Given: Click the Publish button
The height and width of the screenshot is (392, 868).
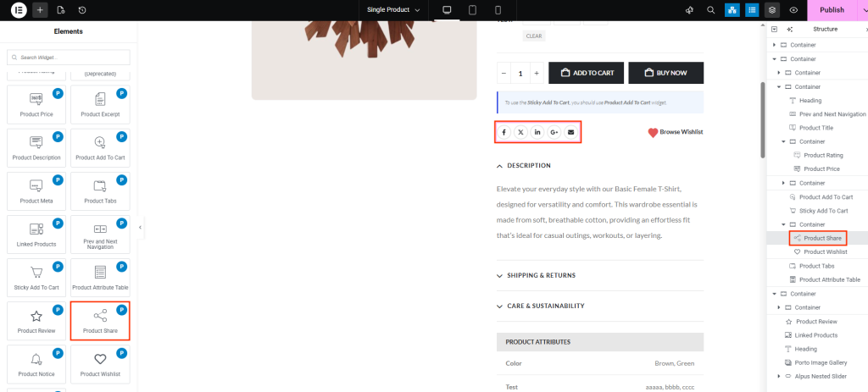Looking at the screenshot, I should 832,10.
